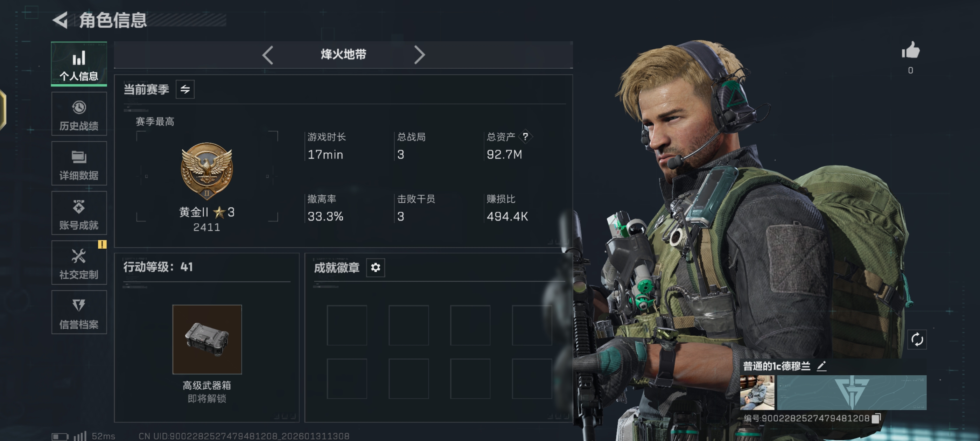Open the 成就徽章 settings gear
Image resolution: width=980 pixels, height=441 pixels.
click(375, 267)
